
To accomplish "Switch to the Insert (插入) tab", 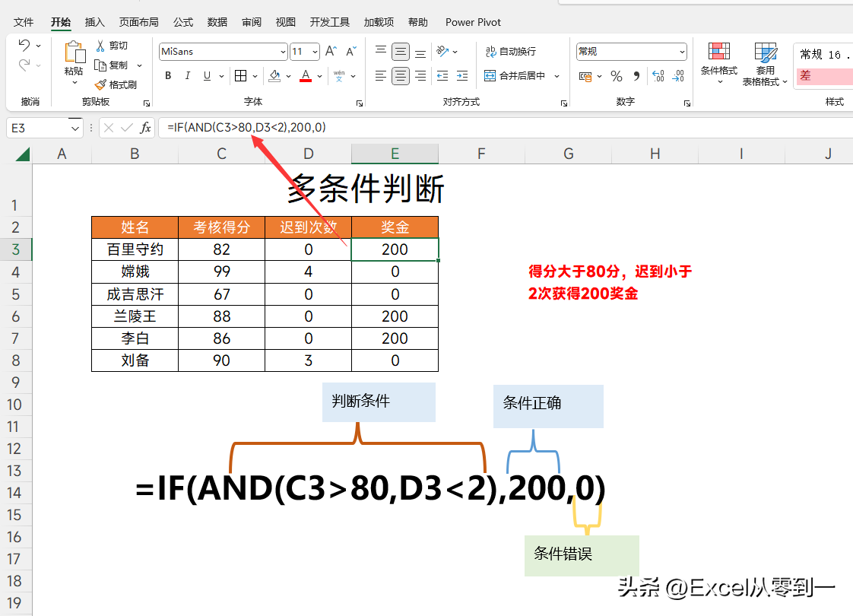I will [x=95, y=22].
